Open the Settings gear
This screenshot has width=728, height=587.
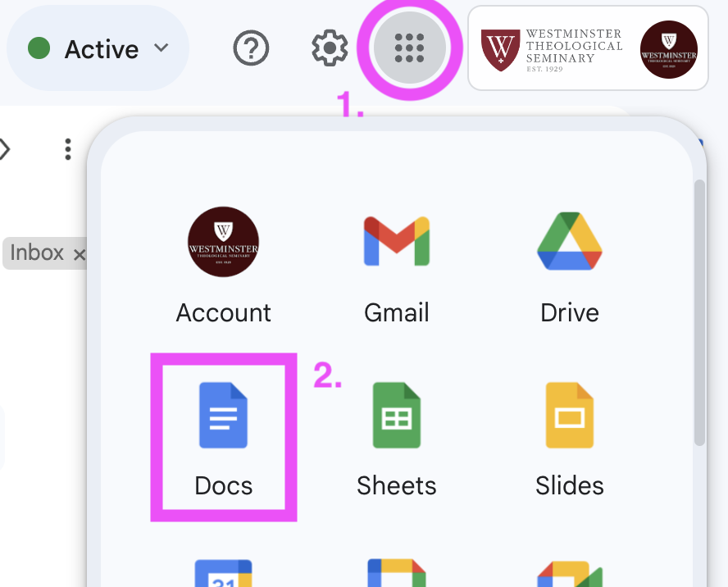pos(328,48)
